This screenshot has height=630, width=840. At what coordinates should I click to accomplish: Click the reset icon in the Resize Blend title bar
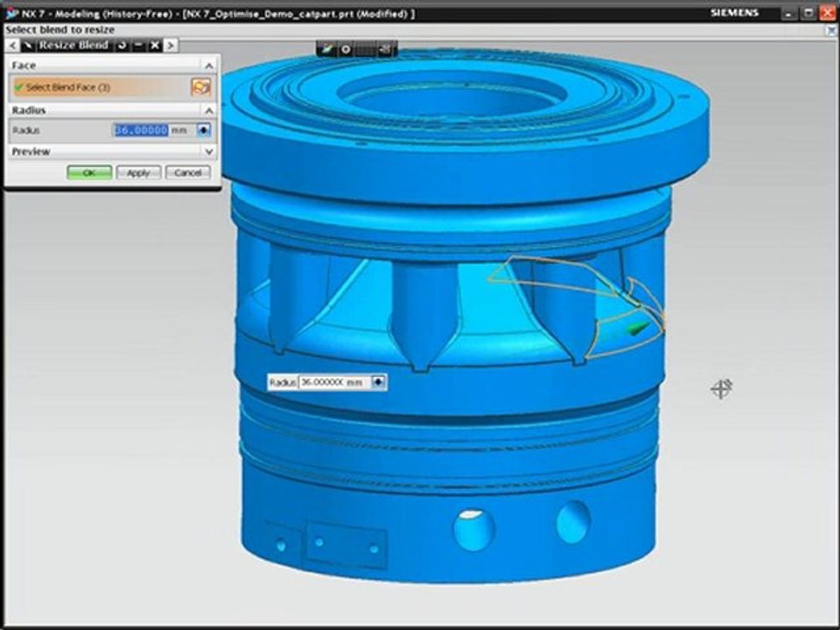coord(122,45)
